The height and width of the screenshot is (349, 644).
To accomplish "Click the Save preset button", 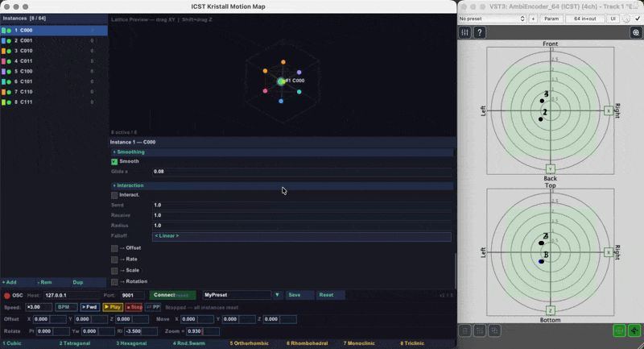I will pyautogui.click(x=299, y=295).
